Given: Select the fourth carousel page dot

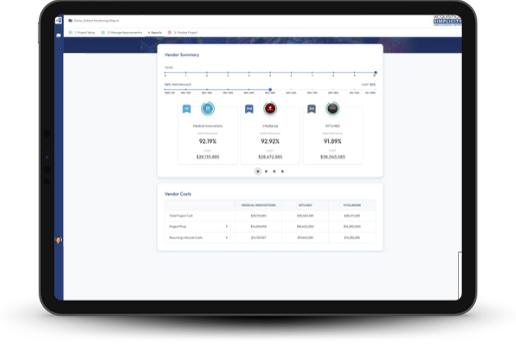Looking at the screenshot, I should click(x=282, y=171).
